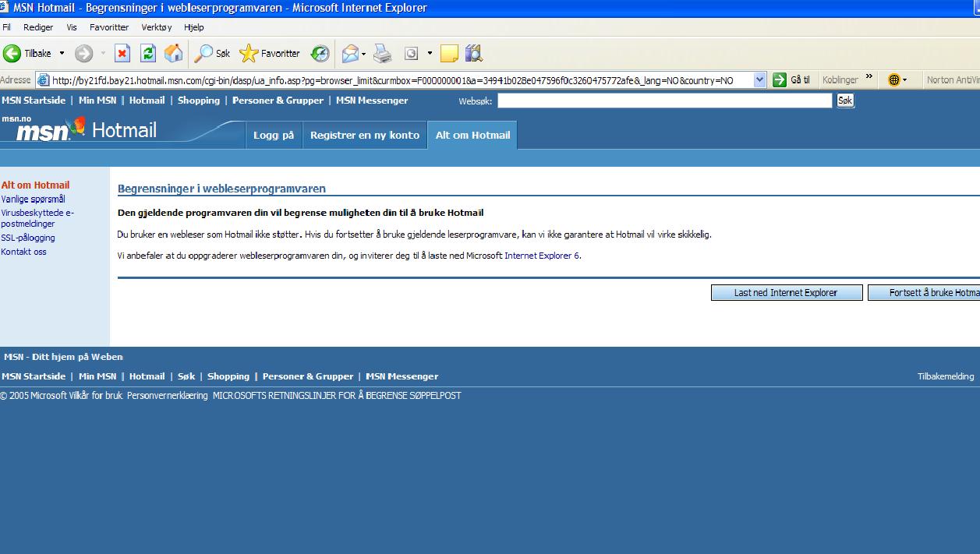Click the Fortsett å bruke Hotmail button
The width and height of the screenshot is (980, 554).
(x=924, y=293)
